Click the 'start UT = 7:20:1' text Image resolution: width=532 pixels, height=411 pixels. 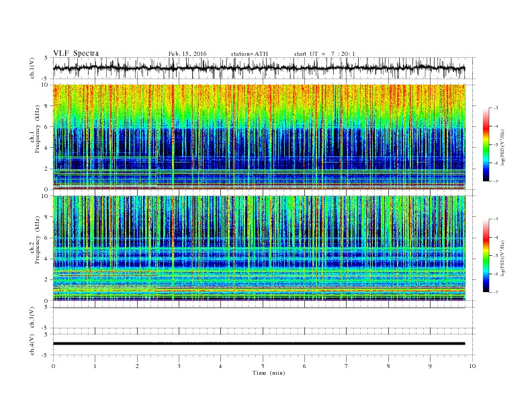[x=324, y=54]
